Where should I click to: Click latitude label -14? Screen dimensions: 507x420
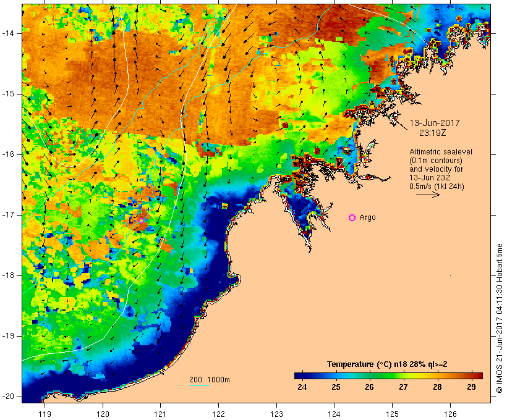[x=8, y=33]
